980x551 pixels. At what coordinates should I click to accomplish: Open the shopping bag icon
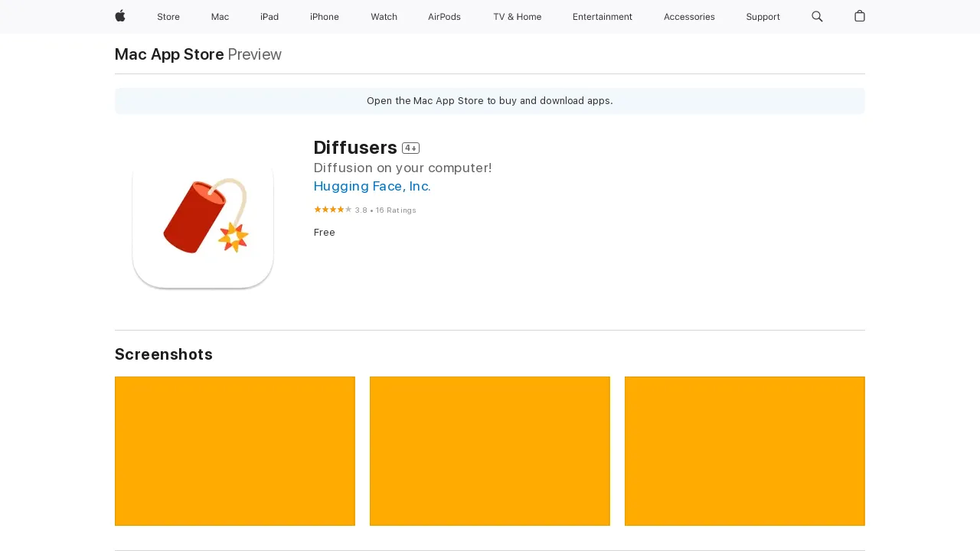click(860, 16)
